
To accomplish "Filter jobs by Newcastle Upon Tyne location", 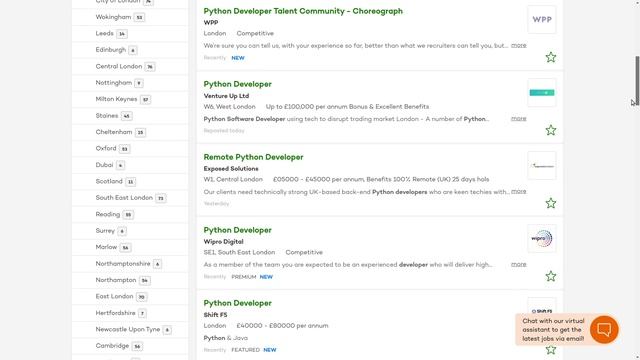I will [x=128, y=329].
